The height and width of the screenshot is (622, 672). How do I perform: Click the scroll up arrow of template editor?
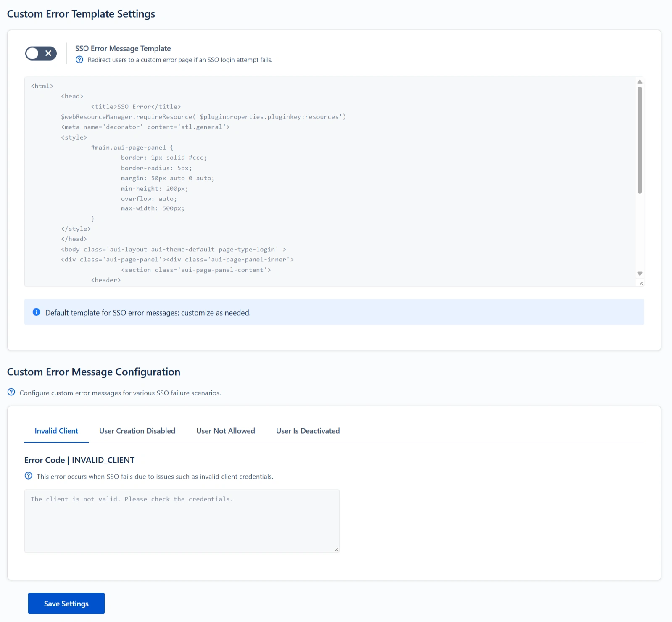[x=640, y=82]
